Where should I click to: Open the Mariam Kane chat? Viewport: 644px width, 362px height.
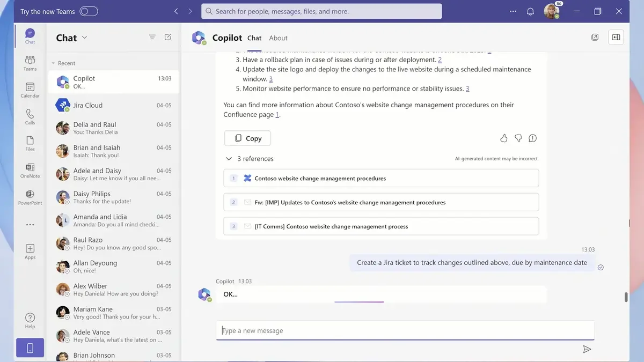[x=114, y=313]
